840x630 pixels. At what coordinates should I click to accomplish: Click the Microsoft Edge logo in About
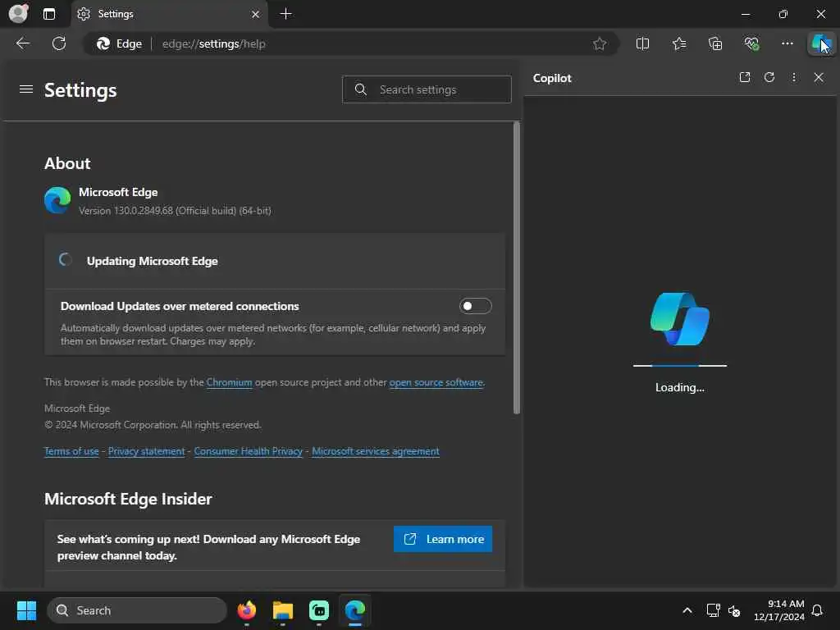pos(57,200)
